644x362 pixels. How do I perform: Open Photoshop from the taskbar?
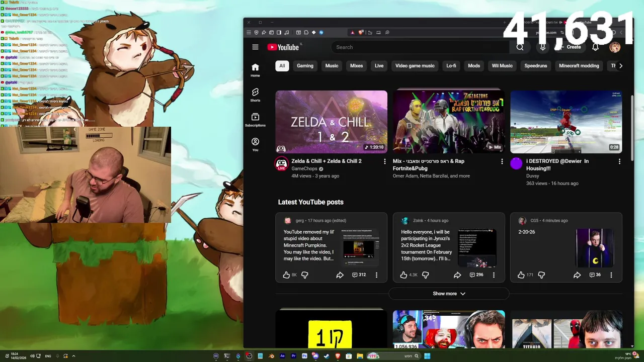304,356
